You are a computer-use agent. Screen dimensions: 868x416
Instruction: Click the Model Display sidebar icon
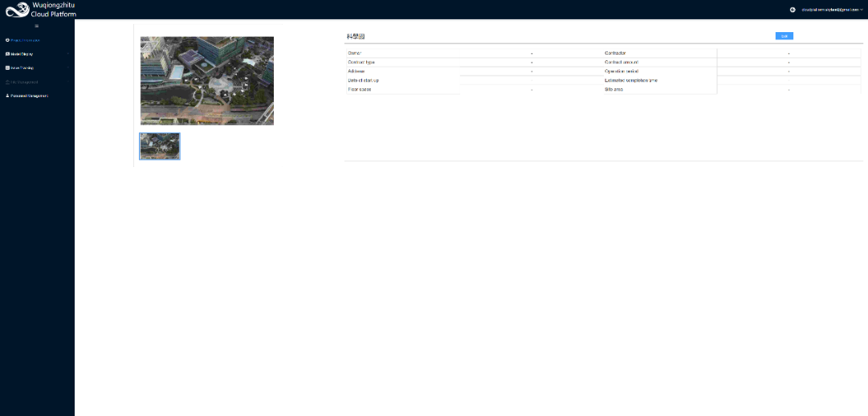coord(7,55)
